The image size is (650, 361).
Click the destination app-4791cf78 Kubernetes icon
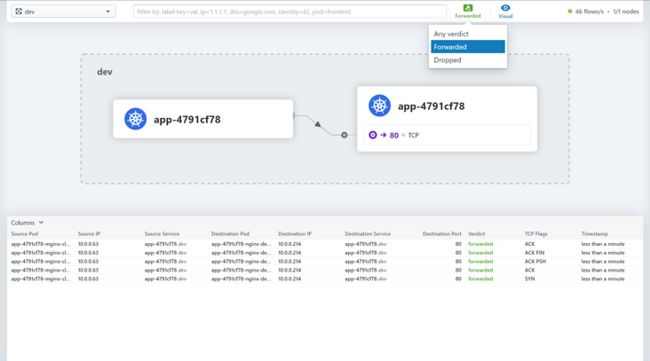tap(379, 105)
